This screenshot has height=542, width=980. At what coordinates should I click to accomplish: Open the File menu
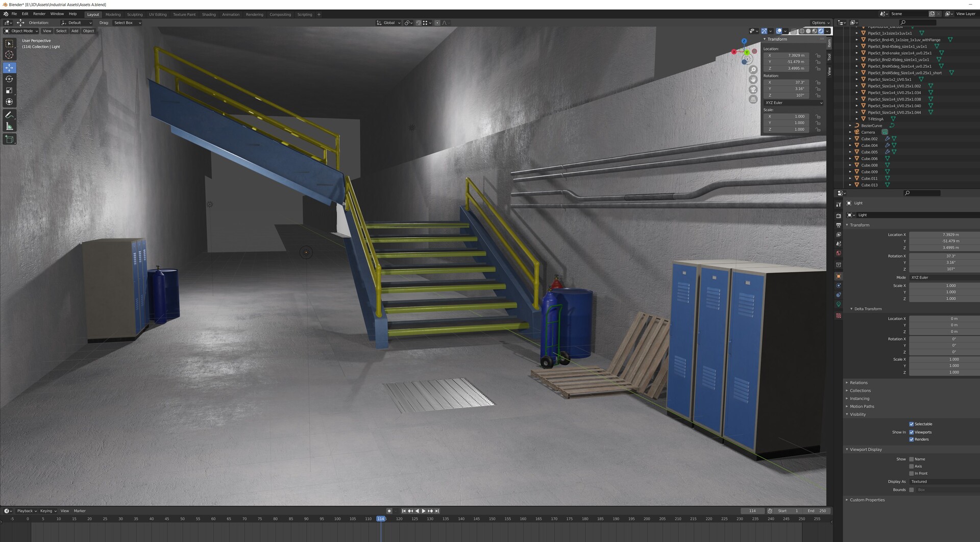14,14
